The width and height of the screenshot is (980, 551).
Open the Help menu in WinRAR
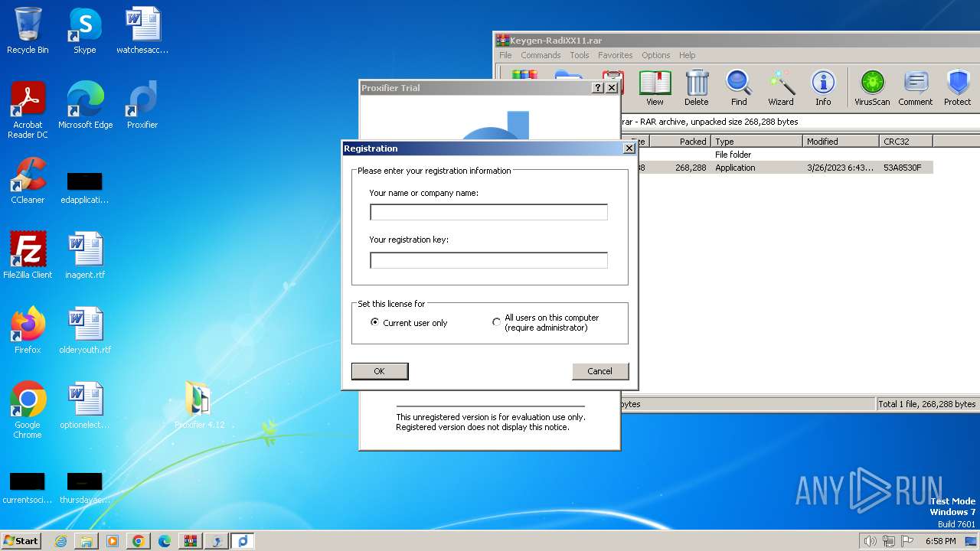[687, 55]
